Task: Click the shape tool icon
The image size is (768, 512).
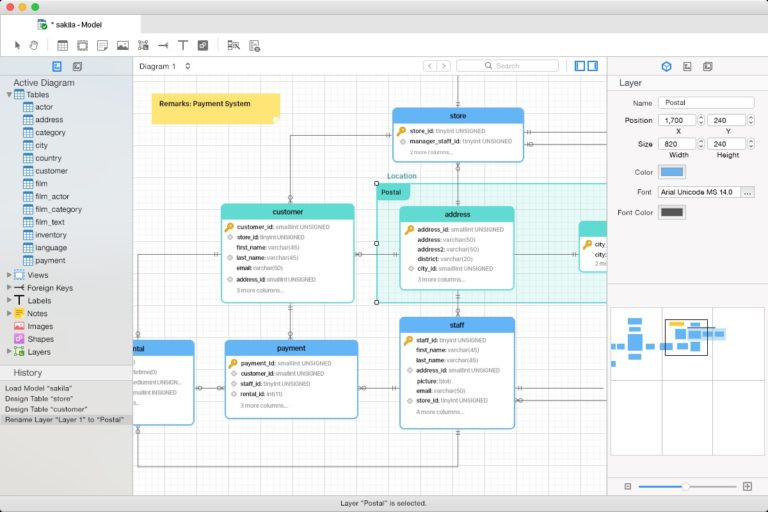Action: [x=203, y=45]
